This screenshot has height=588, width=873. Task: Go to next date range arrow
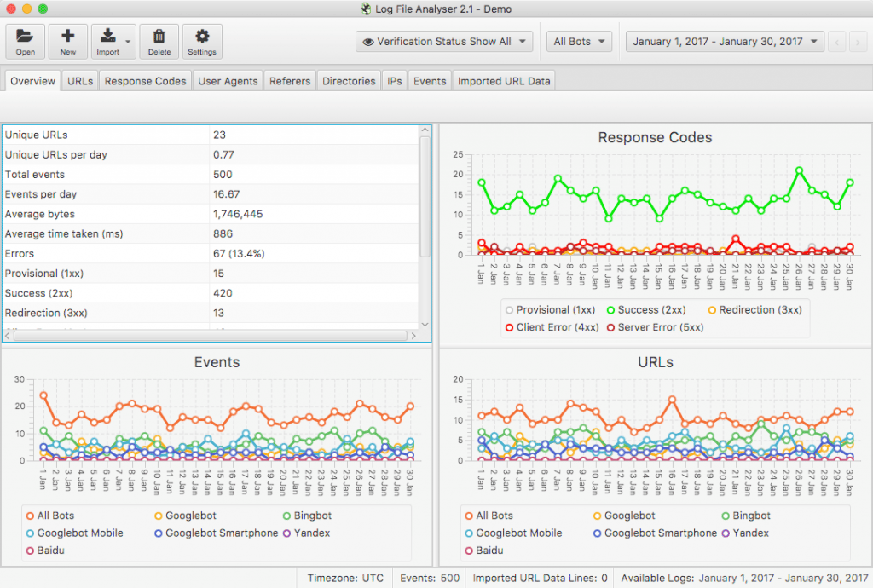(x=858, y=42)
